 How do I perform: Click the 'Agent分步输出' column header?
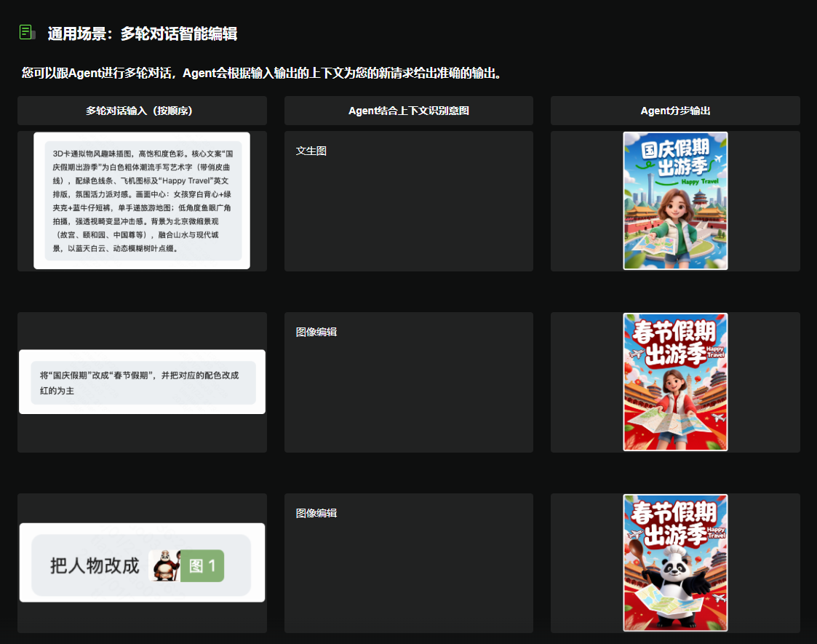(675, 111)
